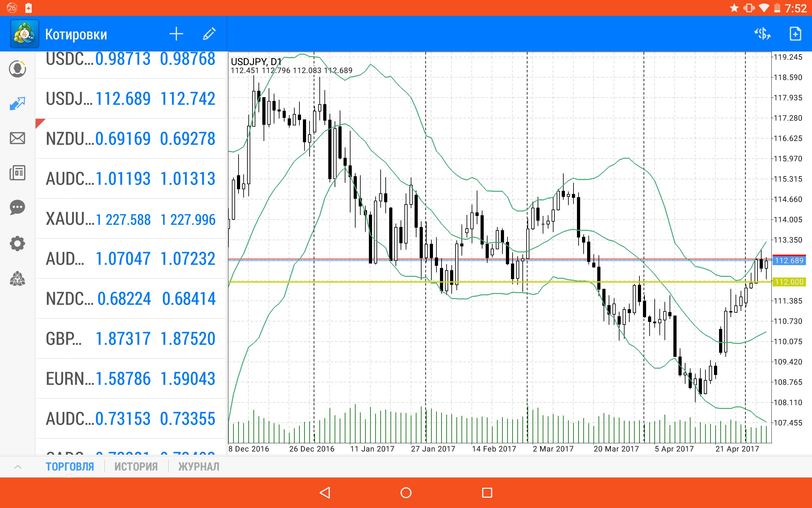Open the accounts profile sidebar icon
This screenshot has height=508, width=812.
coord(17,69)
